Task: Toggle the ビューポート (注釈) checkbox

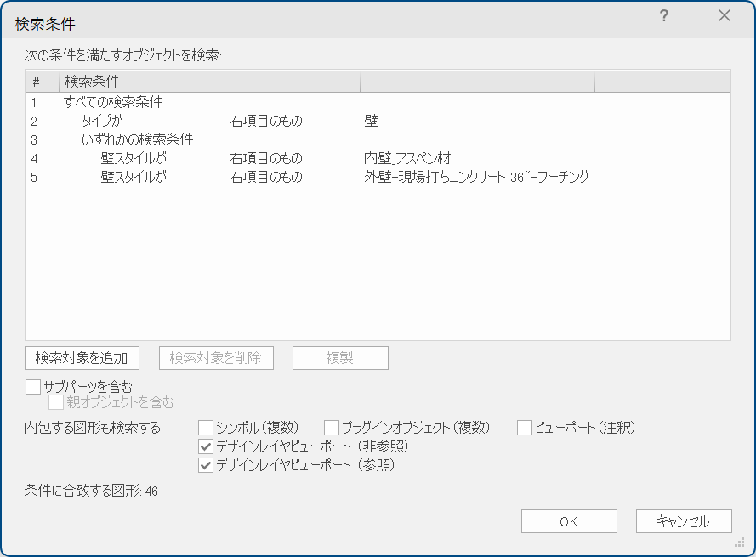Action: click(525, 427)
